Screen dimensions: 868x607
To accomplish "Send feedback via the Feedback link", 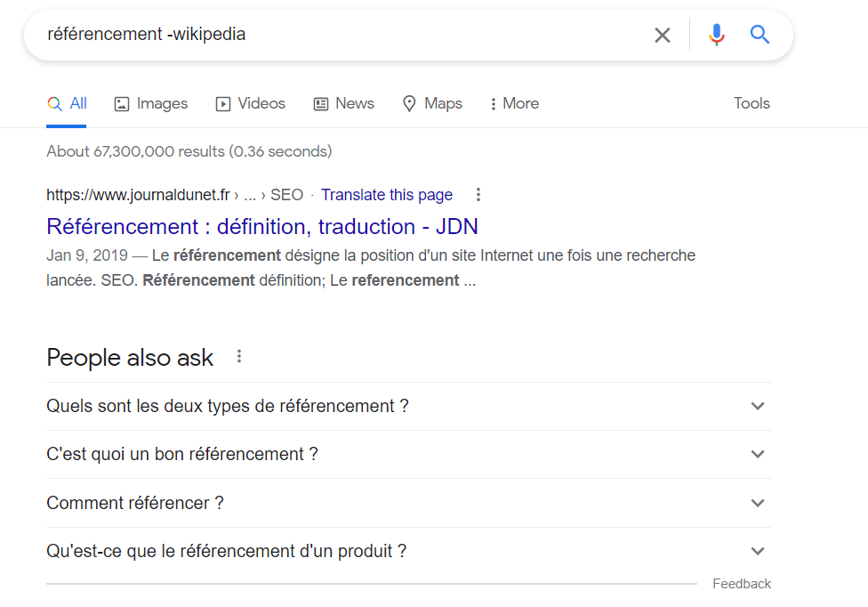I will pyautogui.click(x=742, y=583).
